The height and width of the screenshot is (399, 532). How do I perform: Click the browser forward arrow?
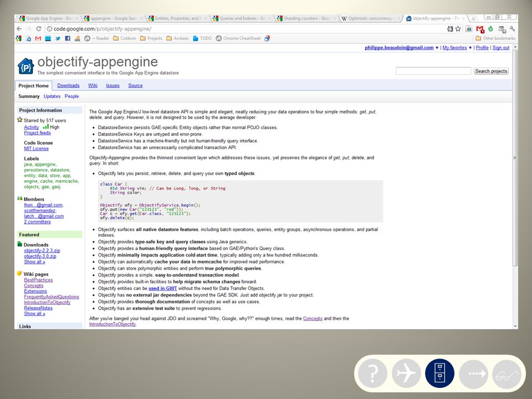pos(29,29)
